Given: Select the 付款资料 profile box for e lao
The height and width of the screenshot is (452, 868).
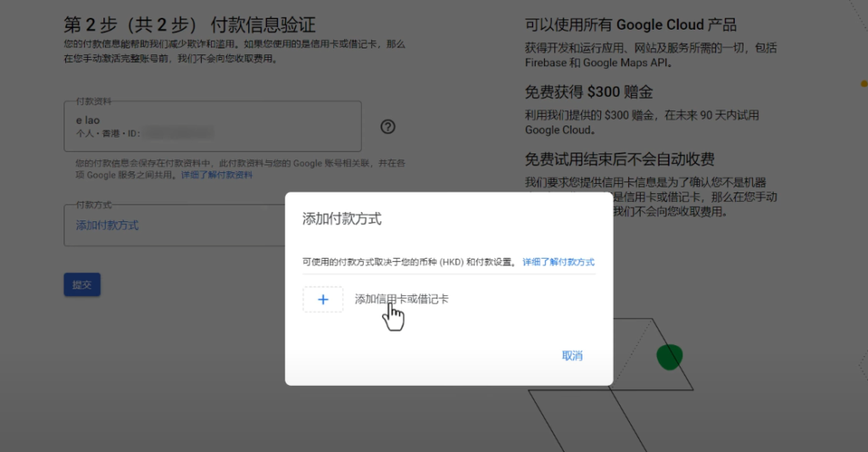Looking at the screenshot, I should [x=213, y=126].
